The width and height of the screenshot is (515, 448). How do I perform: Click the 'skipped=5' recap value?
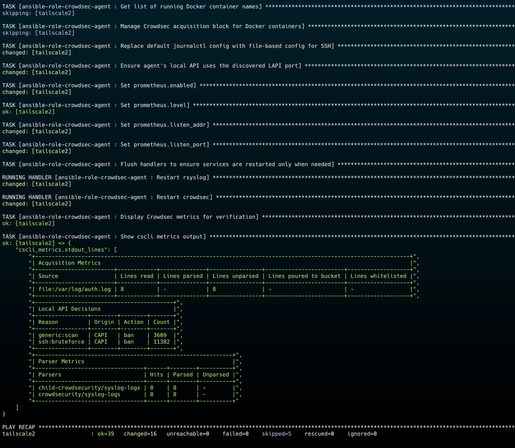tap(276, 434)
